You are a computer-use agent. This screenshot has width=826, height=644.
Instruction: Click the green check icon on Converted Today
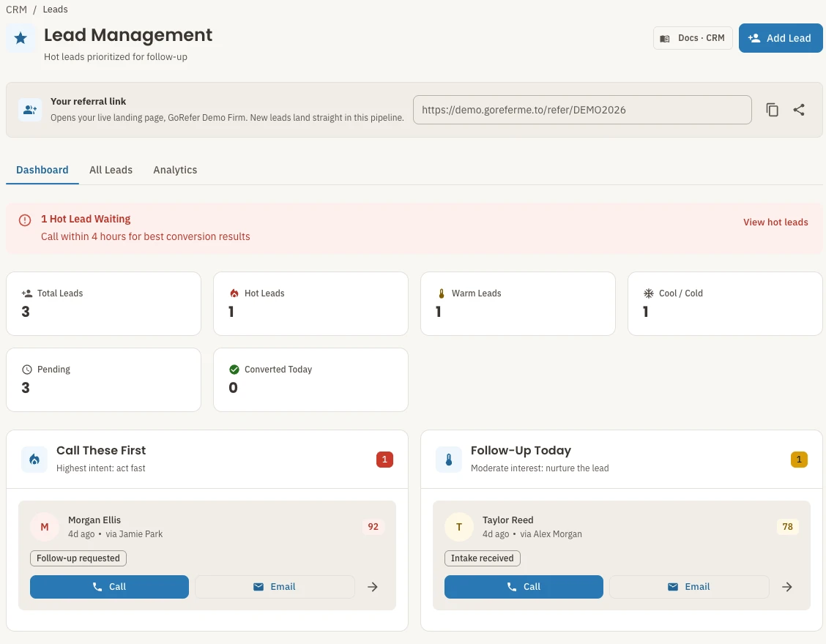[234, 370]
